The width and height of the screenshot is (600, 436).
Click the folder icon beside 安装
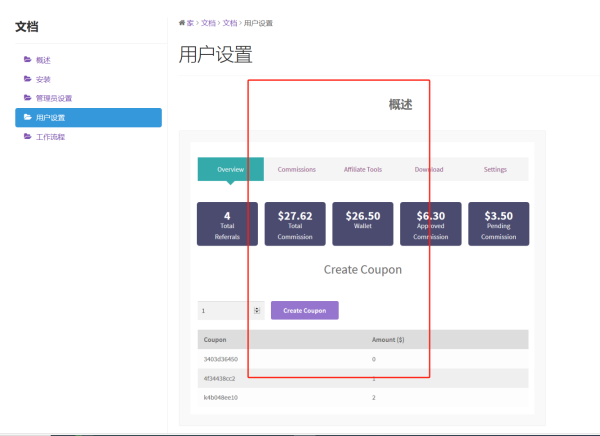[x=28, y=79]
